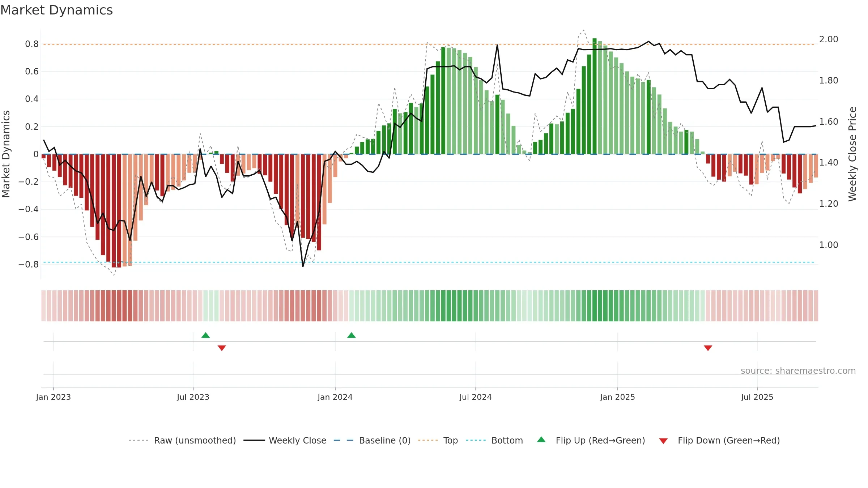Click the red Flip Down legend triangle icon
868x488 pixels.
point(663,441)
